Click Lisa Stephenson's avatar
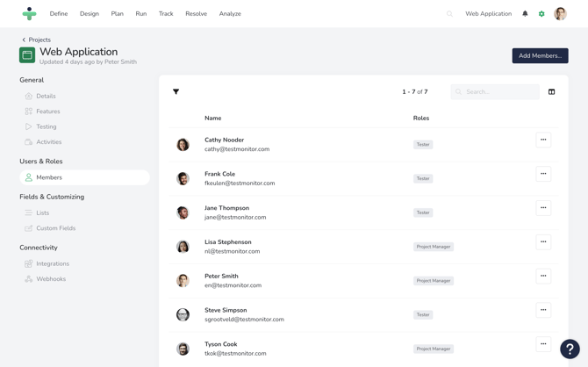This screenshot has width=588, height=367. [183, 247]
